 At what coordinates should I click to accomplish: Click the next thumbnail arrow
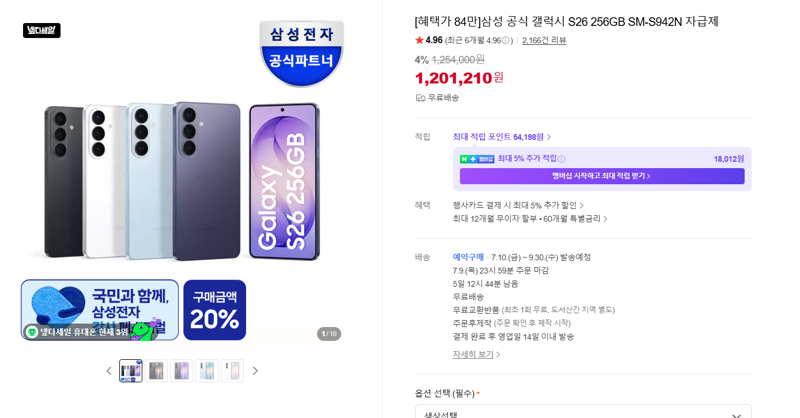(x=255, y=371)
